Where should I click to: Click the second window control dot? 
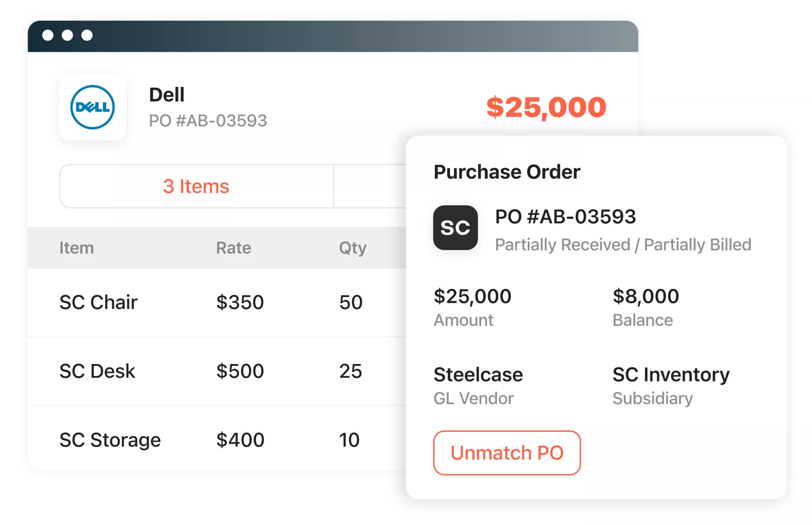[67, 35]
